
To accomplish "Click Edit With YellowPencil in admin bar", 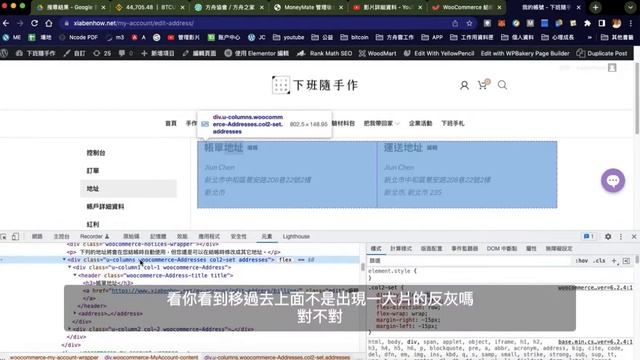I will (x=439, y=53).
